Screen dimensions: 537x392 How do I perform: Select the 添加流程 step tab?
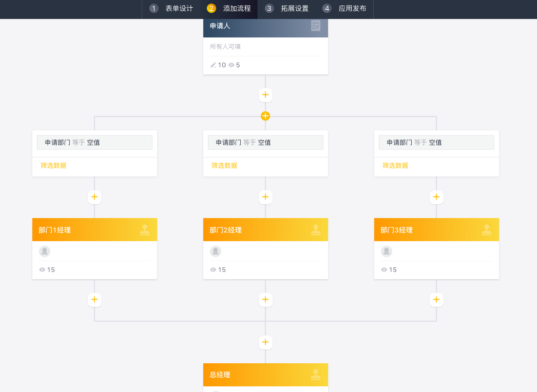(x=229, y=9)
